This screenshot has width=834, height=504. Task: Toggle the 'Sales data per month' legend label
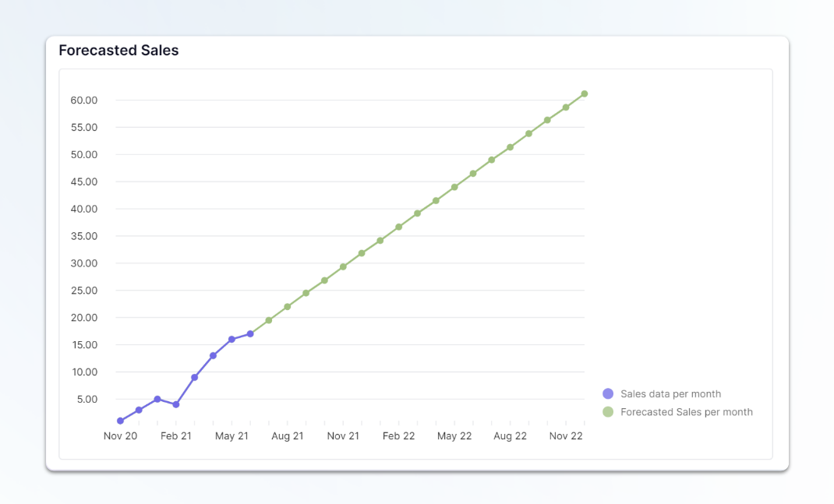pyautogui.click(x=671, y=394)
